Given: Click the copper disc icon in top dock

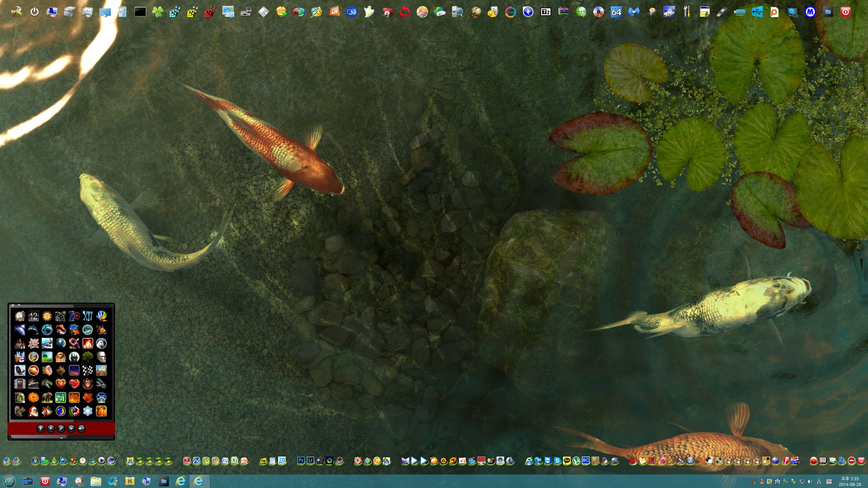Looking at the screenshot, I should click(x=598, y=12).
